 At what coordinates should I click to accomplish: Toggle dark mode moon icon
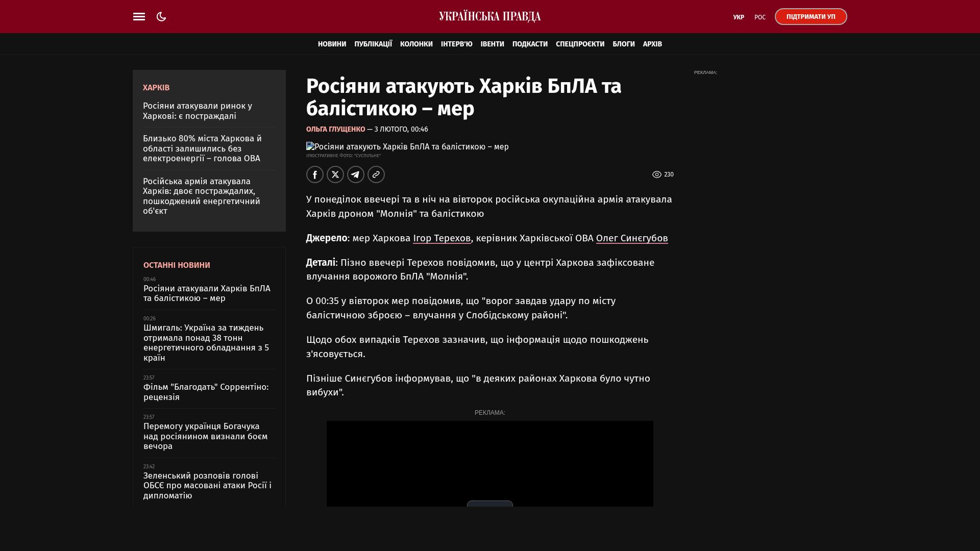click(x=161, y=17)
